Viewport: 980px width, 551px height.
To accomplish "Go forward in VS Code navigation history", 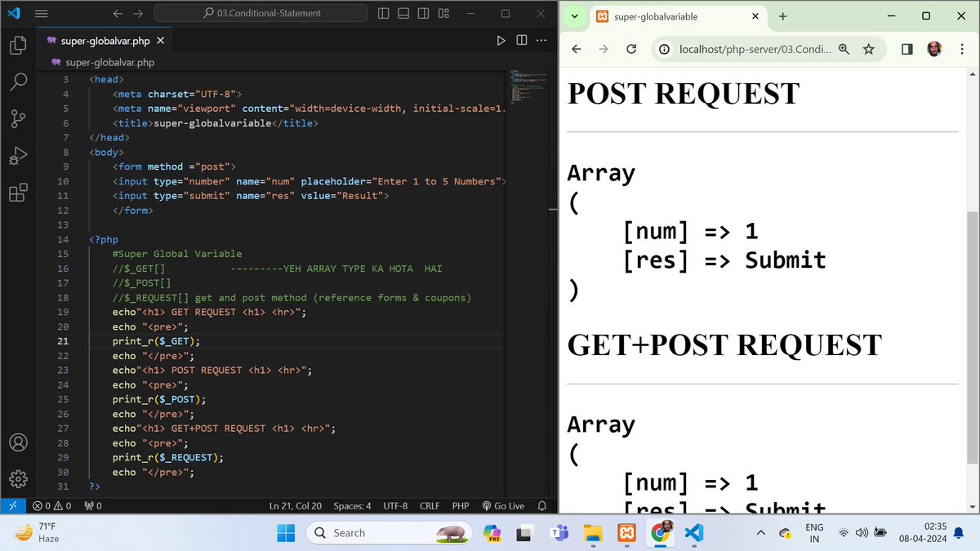I will click(x=138, y=14).
